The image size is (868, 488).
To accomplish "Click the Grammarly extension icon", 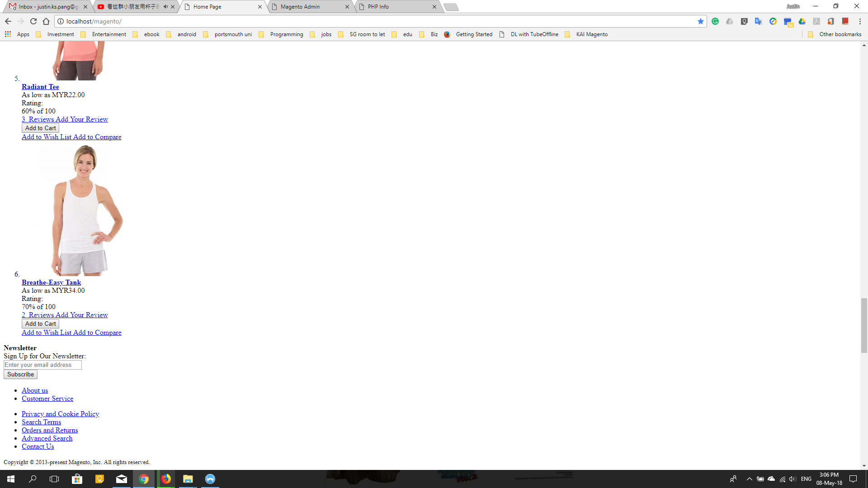I will pyautogui.click(x=715, y=21).
